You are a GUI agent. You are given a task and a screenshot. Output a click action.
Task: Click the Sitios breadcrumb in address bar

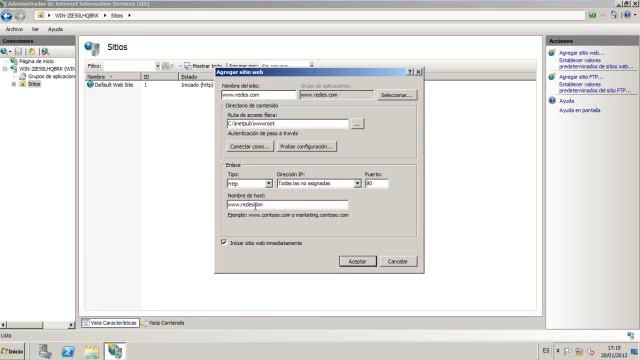click(x=117, y=16)
